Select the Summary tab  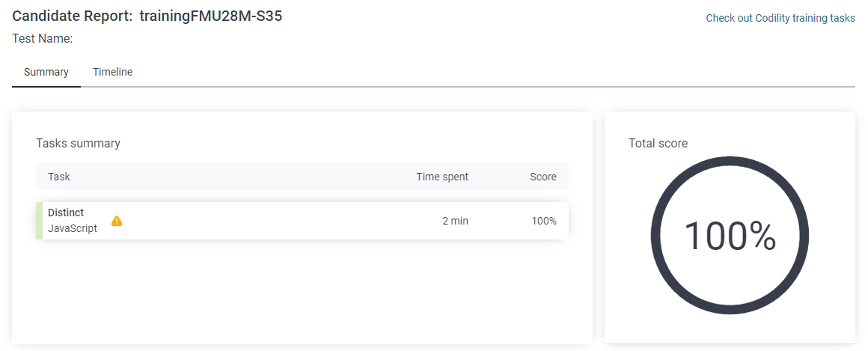[46, 72]
